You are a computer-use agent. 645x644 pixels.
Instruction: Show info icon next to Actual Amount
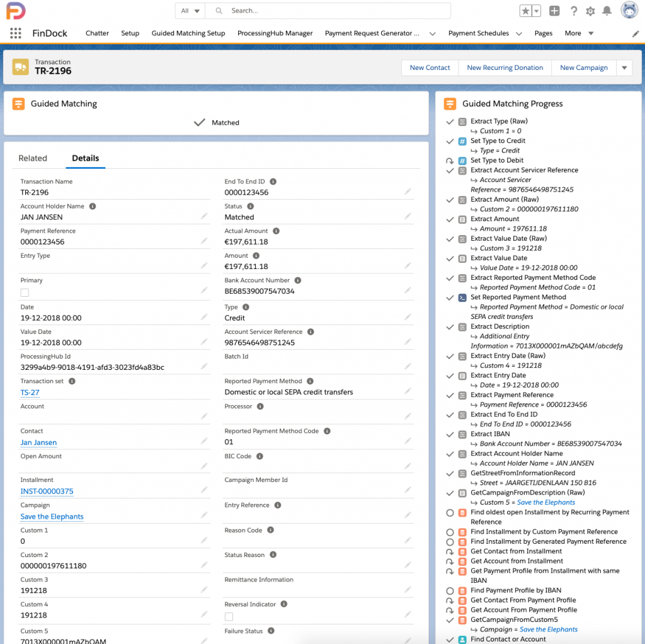276,231
